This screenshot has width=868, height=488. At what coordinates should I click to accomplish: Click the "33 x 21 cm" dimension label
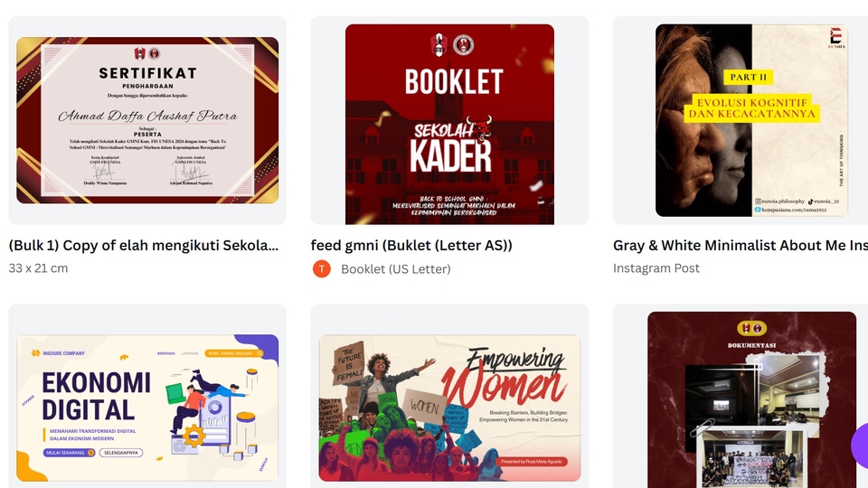[38, 268]
